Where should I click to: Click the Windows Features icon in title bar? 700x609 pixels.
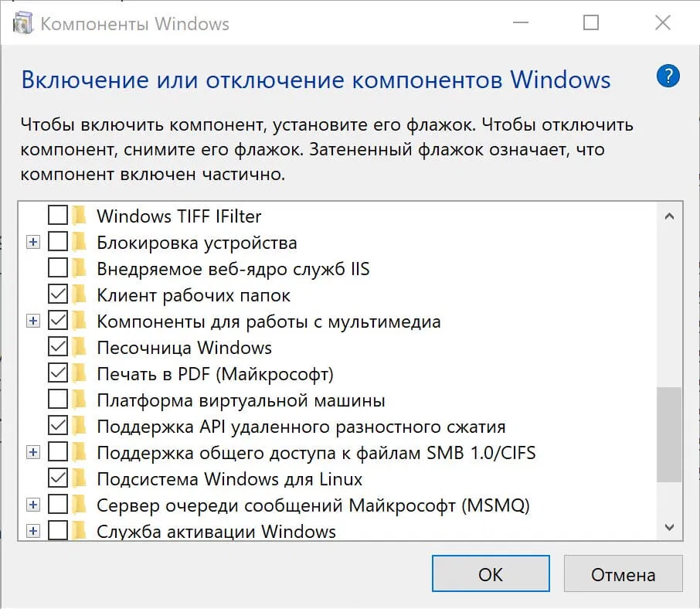(22, 22)
